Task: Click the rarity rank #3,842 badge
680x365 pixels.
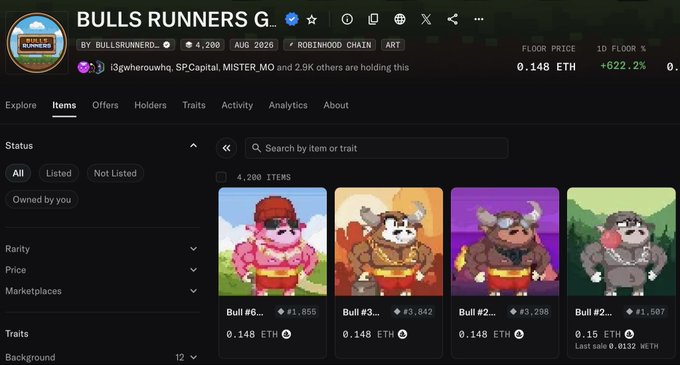Action: (413, 312)
